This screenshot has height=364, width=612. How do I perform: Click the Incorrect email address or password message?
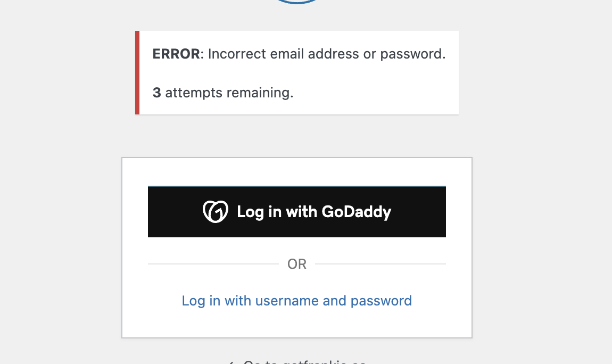click(327, 54)
